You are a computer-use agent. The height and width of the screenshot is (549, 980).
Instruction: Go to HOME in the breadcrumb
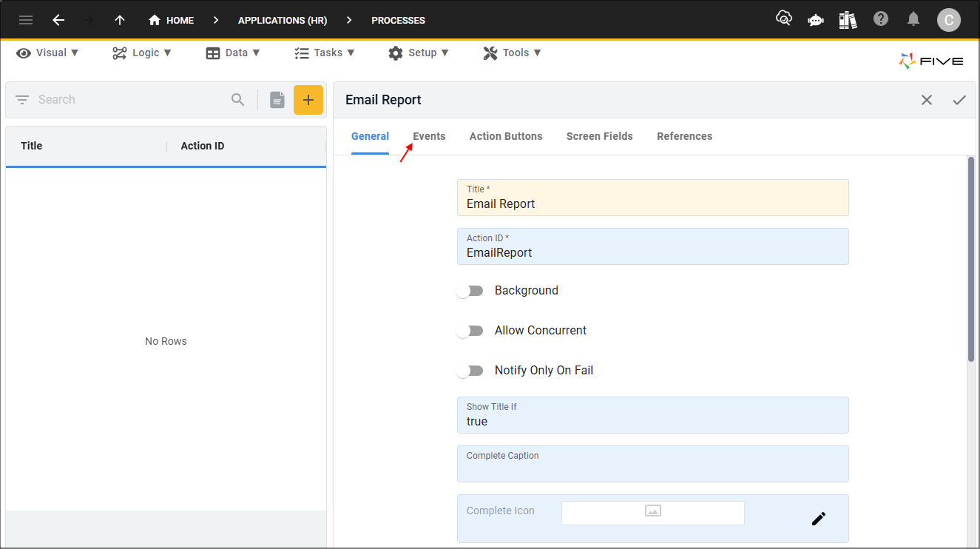tap(172, 20)
